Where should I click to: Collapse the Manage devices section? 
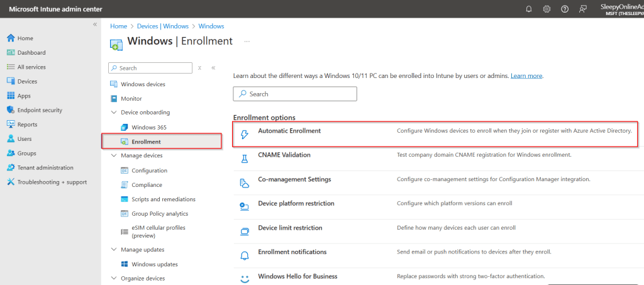pyautogui.click(x=113, y=155)
